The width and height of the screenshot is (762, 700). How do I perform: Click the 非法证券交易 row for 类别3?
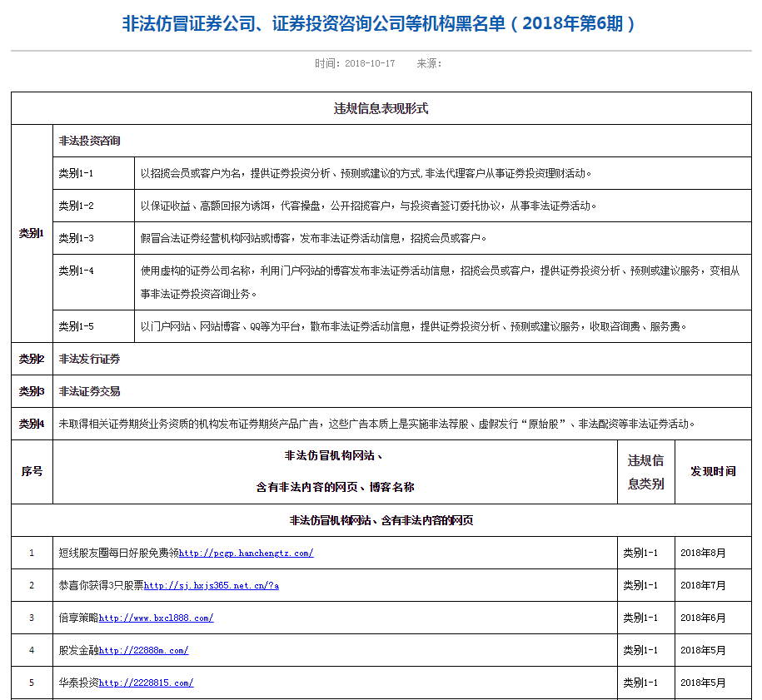coord(89,391)
